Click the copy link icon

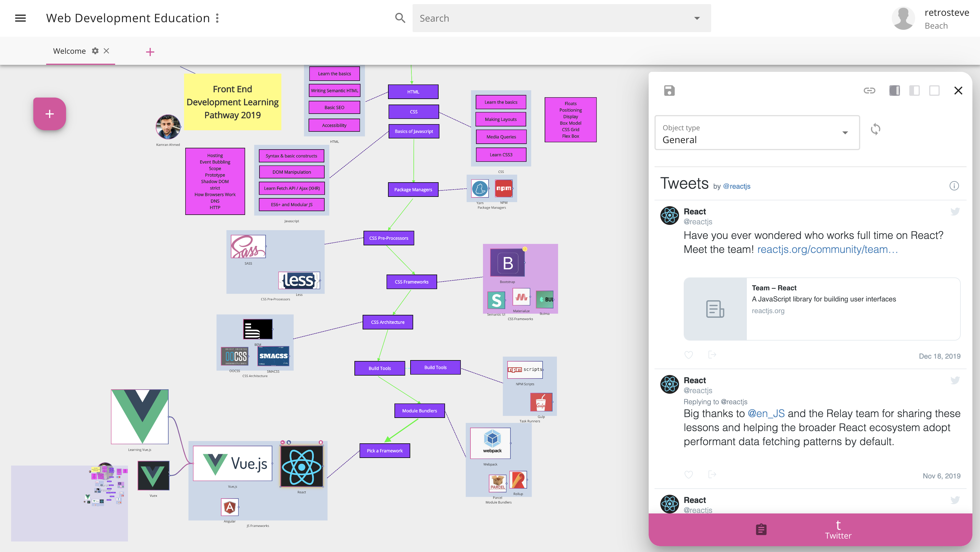coord(869,91)
